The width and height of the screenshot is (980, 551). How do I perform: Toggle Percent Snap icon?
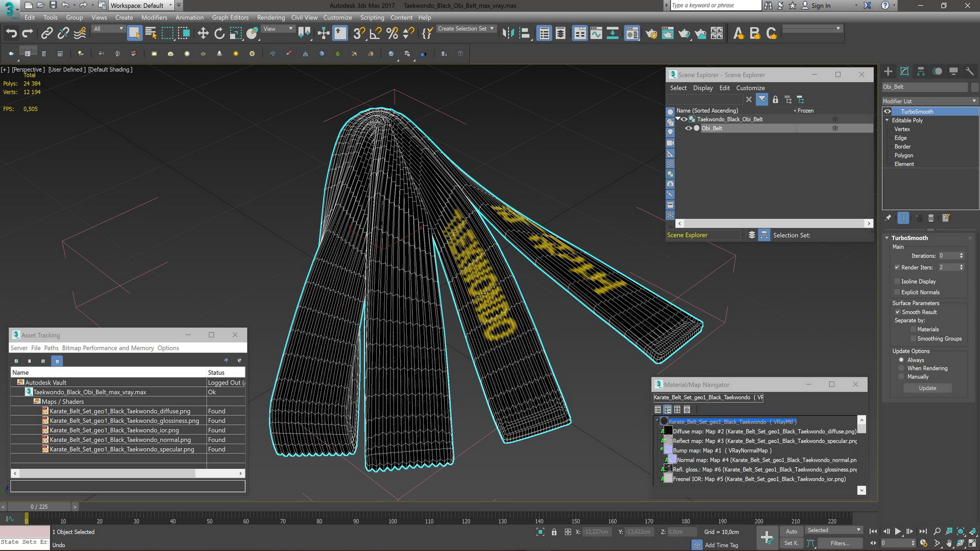[x=392, y=34]
